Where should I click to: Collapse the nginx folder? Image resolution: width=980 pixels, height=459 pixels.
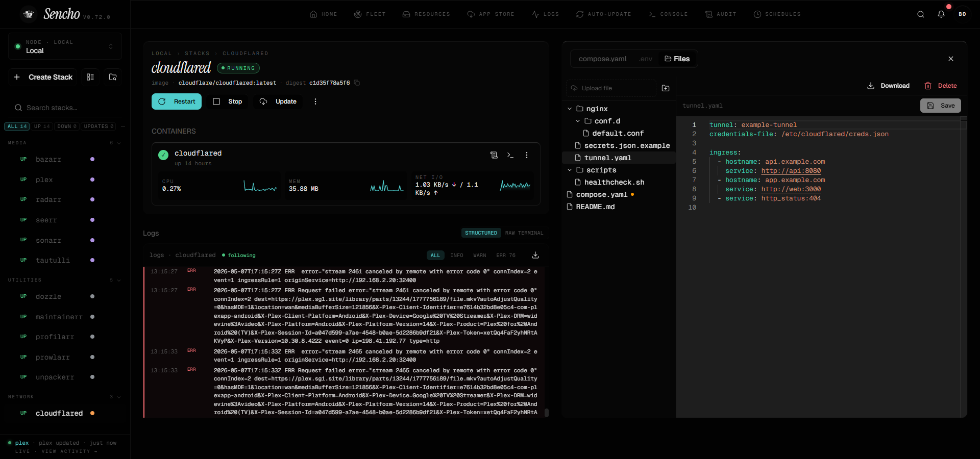click(x=570, y=109)
